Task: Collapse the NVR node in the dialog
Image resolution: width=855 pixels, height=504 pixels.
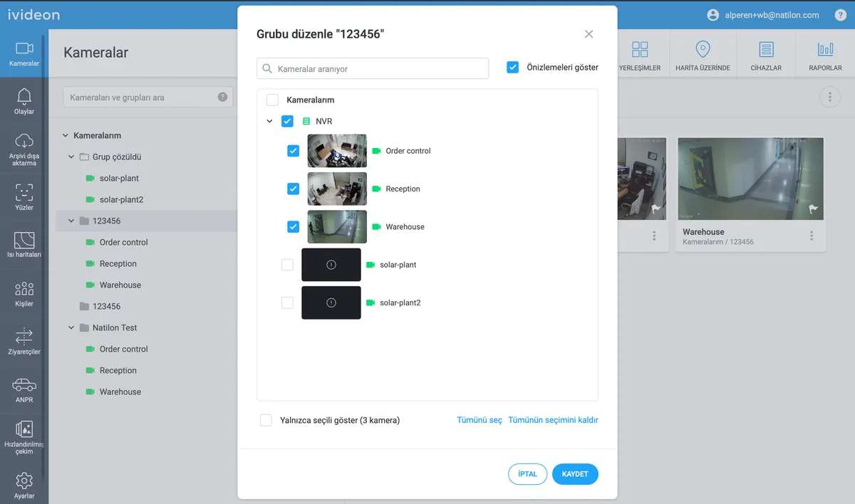Action: point(269,121)
